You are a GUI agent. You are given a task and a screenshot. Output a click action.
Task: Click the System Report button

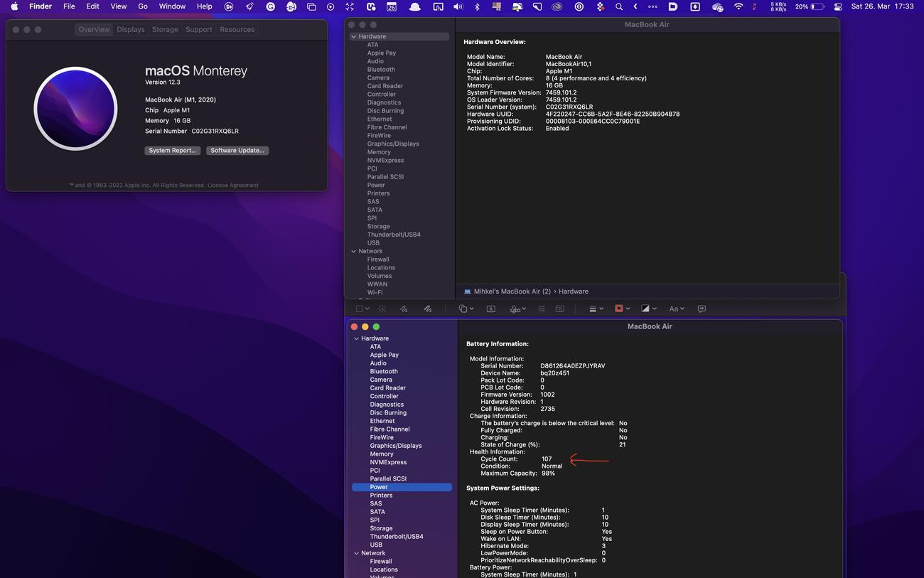click(x=172, y=151)
